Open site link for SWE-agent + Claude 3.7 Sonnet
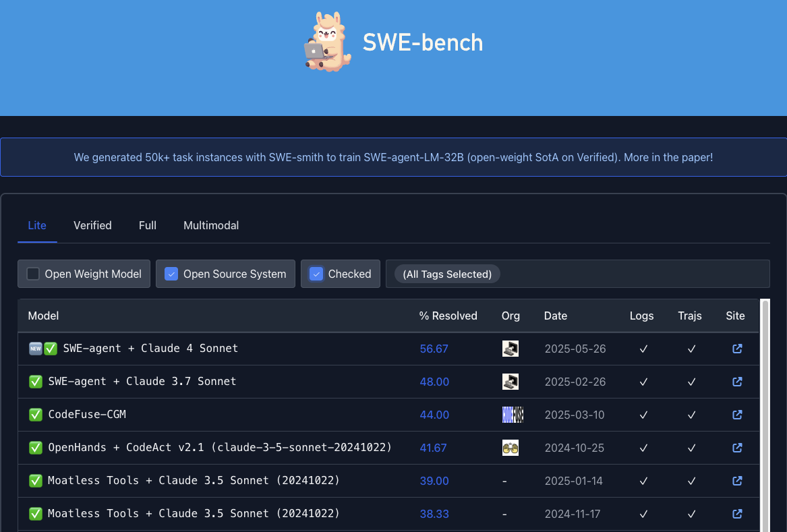This screenshot has height=532, width=787. pos(737,382)
